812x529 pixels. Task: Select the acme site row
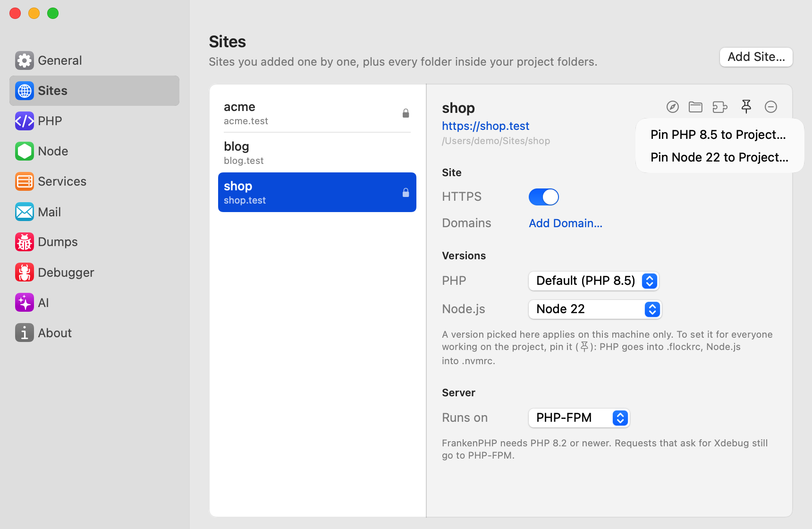click(317, 113)
